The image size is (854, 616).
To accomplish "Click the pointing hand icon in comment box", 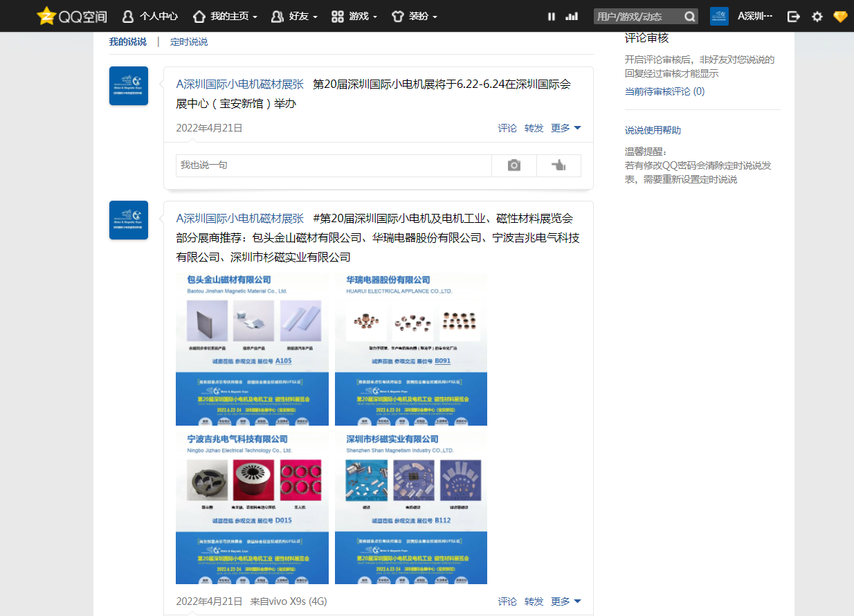I will click(x=558, y=165).
